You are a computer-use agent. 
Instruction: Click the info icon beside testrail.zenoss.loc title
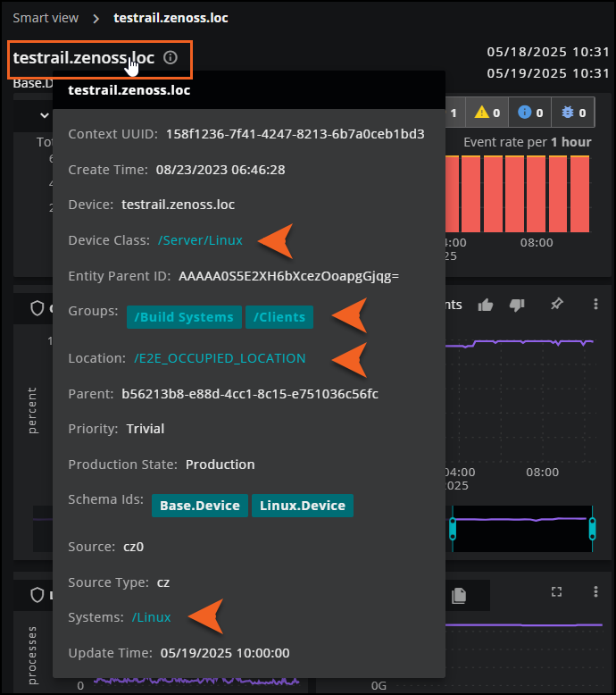[x=171, y=58]
